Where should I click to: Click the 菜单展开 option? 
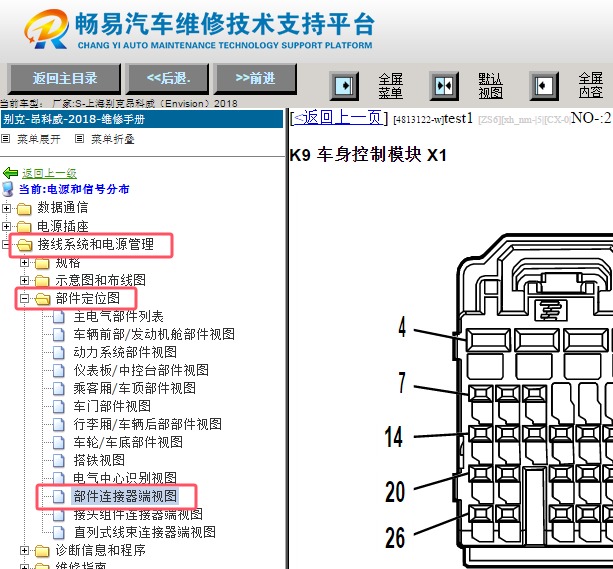pyautogui.click(x=39, y=139)
